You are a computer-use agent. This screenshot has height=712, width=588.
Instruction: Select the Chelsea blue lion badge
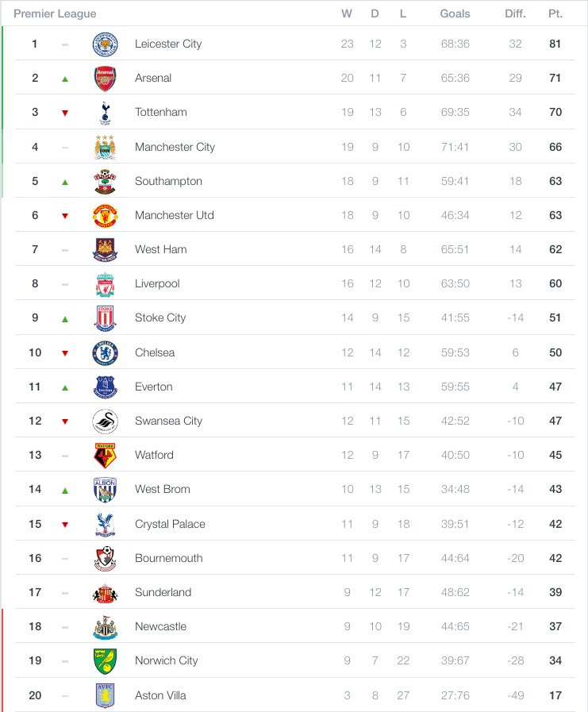point(105,352)
